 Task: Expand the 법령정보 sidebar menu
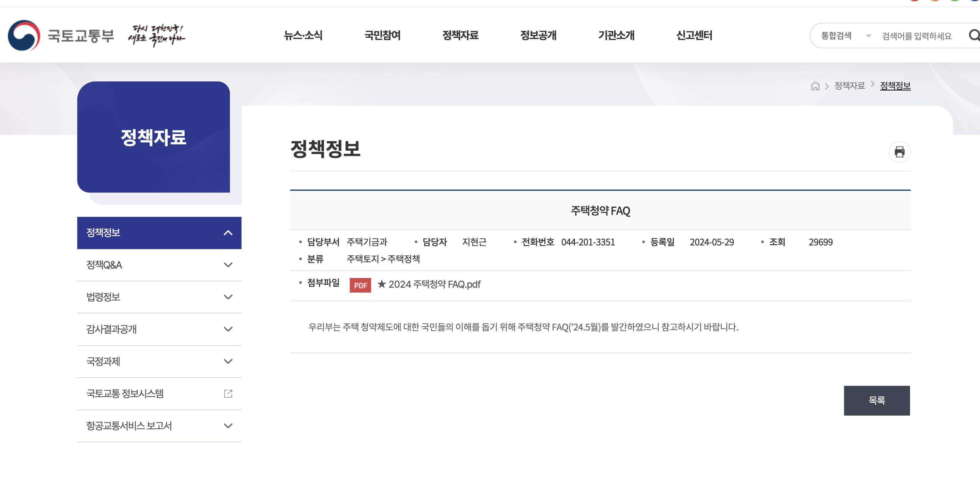point(228,297)
